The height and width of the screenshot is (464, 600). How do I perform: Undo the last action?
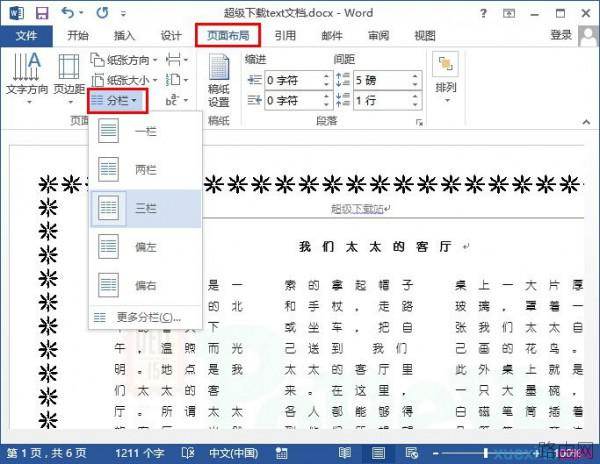(x=67, y=13)
